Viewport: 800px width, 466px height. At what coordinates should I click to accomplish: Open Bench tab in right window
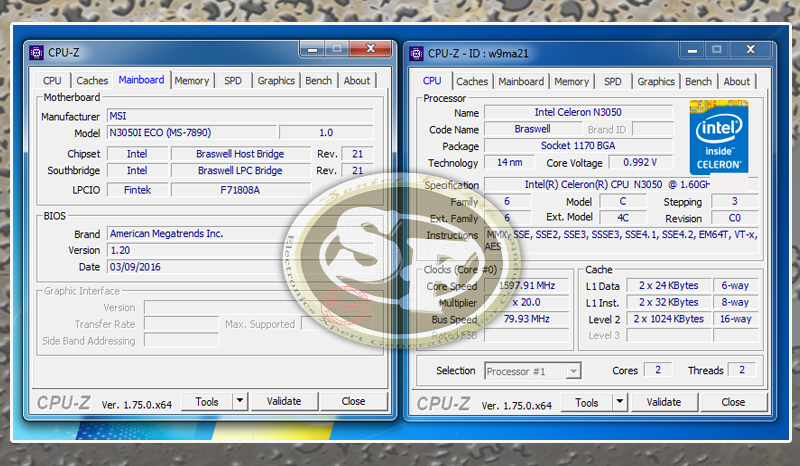coord(698,82)
